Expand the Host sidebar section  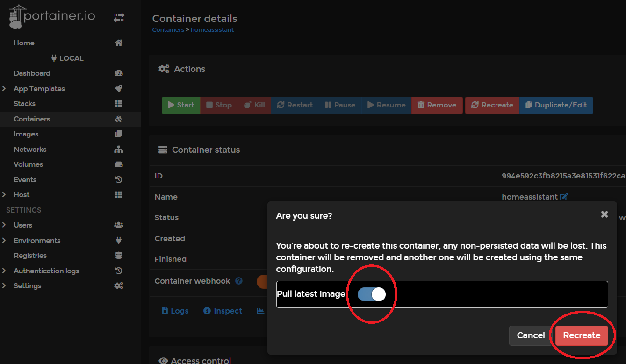click(4, 195)
